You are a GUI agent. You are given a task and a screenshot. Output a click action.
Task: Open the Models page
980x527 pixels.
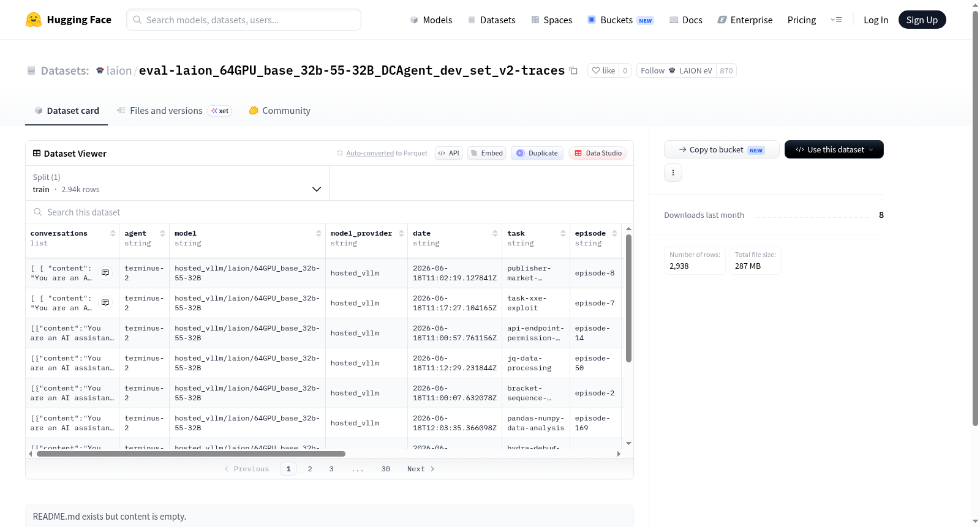coord(431,20)
